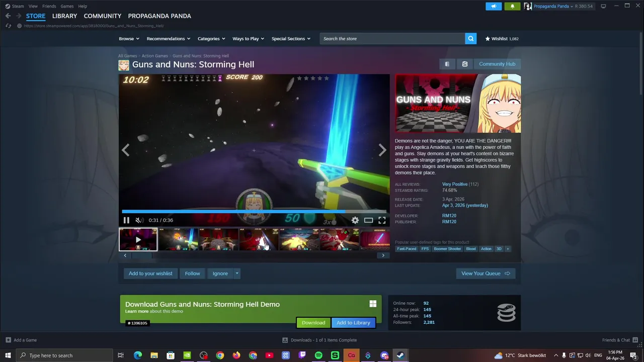Open the Action Games breadcrumb
The width and height of the screenshot is (644, 362).
pos(154,56)
